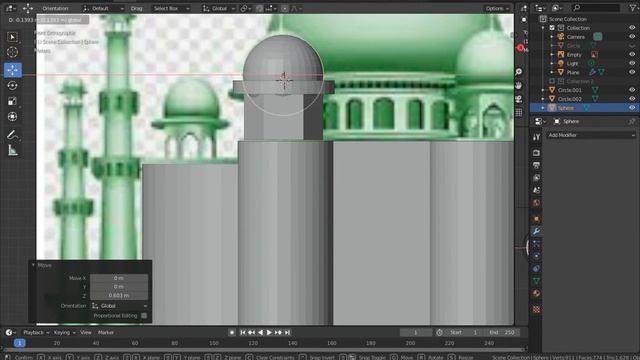Click the Move Z value field
Image resolution: width=640 pixels, height=360 pixels.
[119, 295]
